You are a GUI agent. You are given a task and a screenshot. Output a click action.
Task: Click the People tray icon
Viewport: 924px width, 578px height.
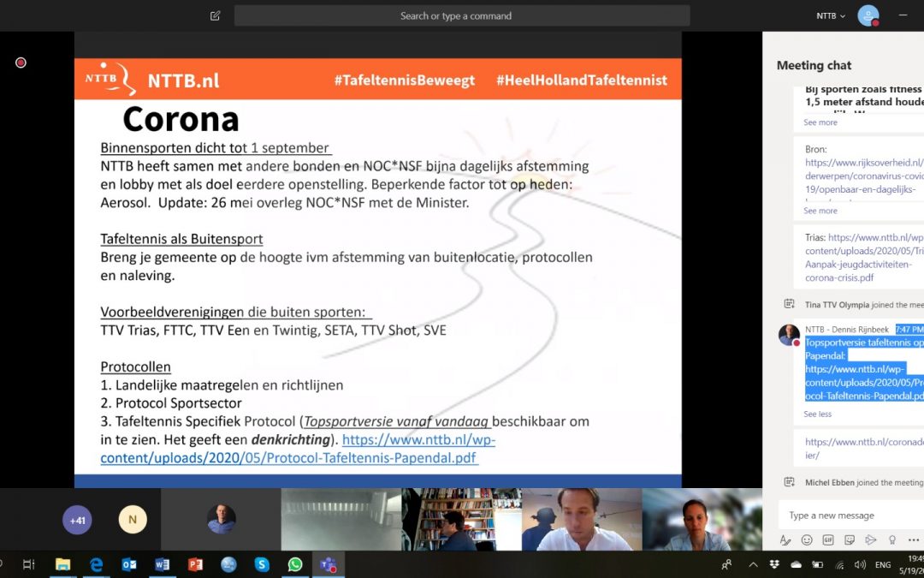(x=726, y=564)
